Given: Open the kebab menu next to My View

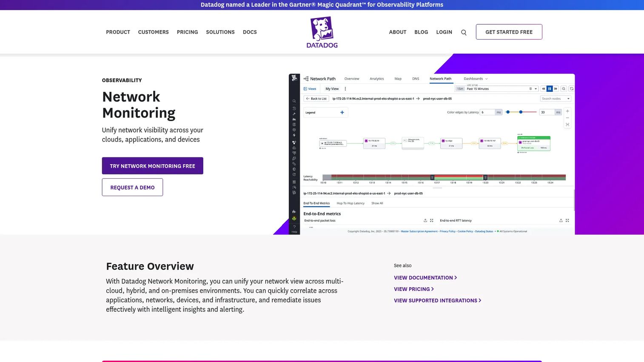Looking at the screenshot, I should click(x=345, y=89).
